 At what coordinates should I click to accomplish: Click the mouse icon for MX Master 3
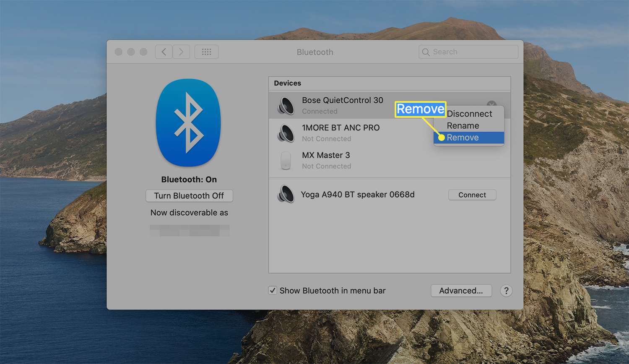pos(286,161)
